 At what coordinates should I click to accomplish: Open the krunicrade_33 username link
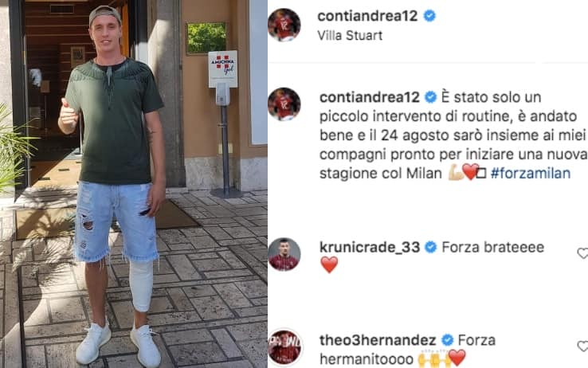pos(370,248)
